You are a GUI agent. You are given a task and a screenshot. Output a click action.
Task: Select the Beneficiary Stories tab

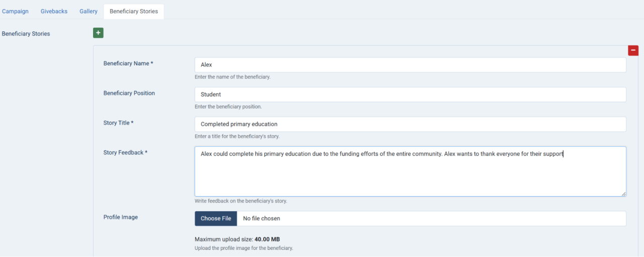pyautogui.click(x=133, y=11)
